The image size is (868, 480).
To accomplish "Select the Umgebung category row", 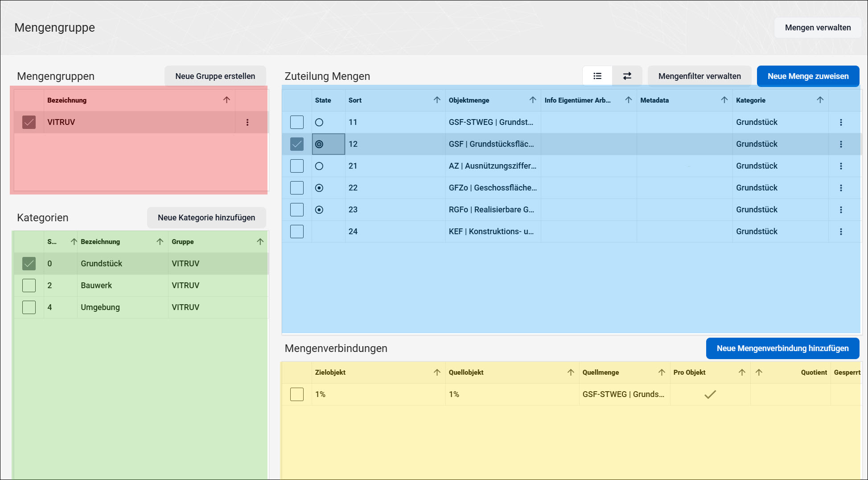I will tap(141, 307).
